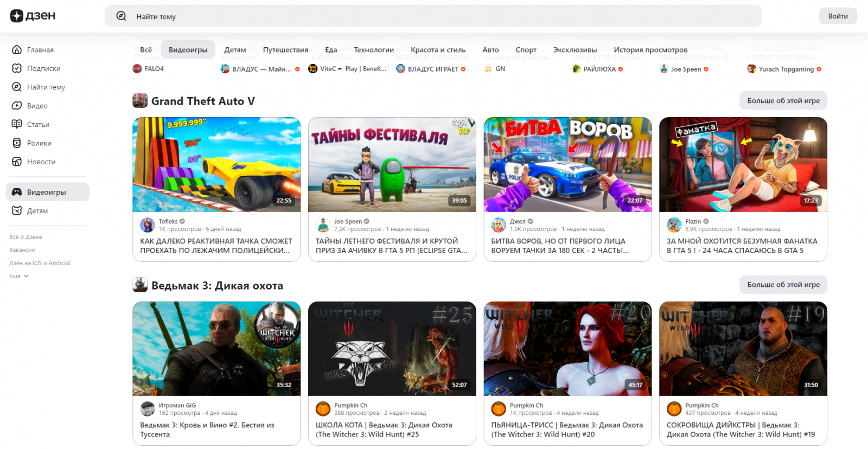Open the Всё о Дзене link
Image resolution: width=868 pixels, height=449 pixels.
(x=25, y=237)
